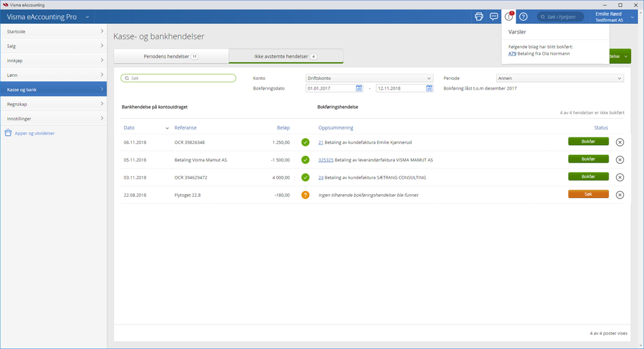Switch to Ikke avstemte hendelser tab
The width and height of the screenshot is (644, 349).
tap(285, 56)
